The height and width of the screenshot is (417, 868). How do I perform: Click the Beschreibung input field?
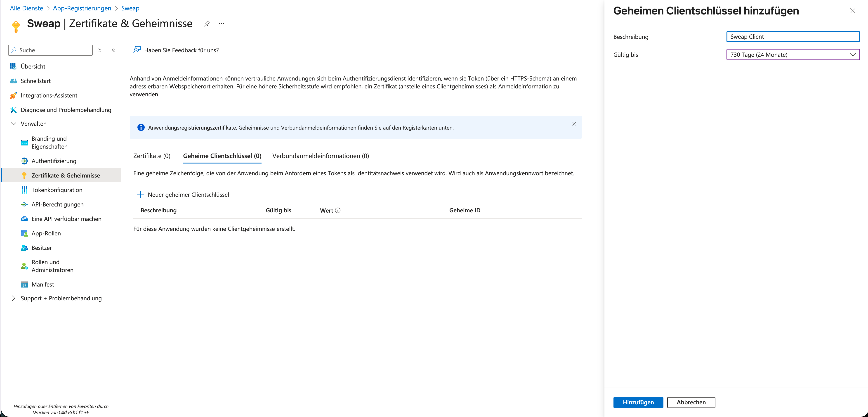pyautogui.click(x=793, y=37)
